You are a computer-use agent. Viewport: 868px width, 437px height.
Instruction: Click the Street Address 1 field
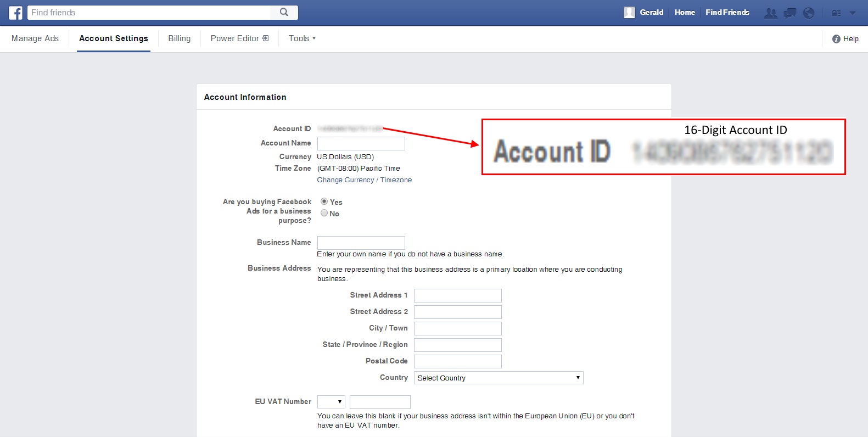click(458, 295)
